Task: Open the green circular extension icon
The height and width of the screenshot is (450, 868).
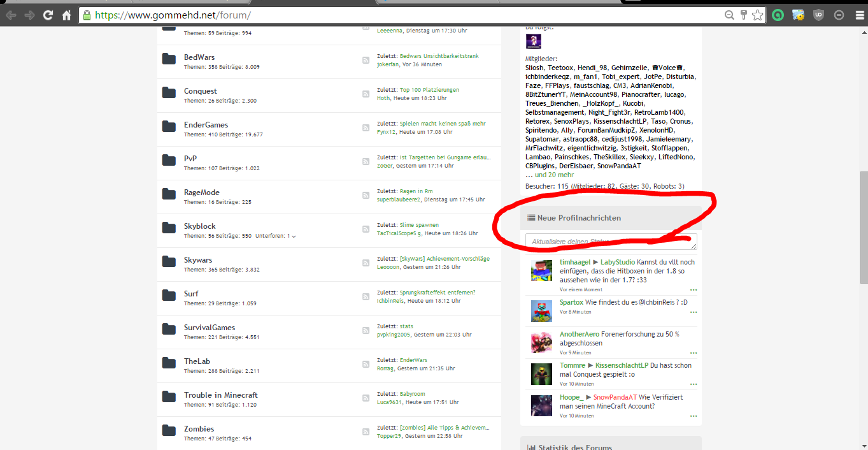Action: [778, 15]
